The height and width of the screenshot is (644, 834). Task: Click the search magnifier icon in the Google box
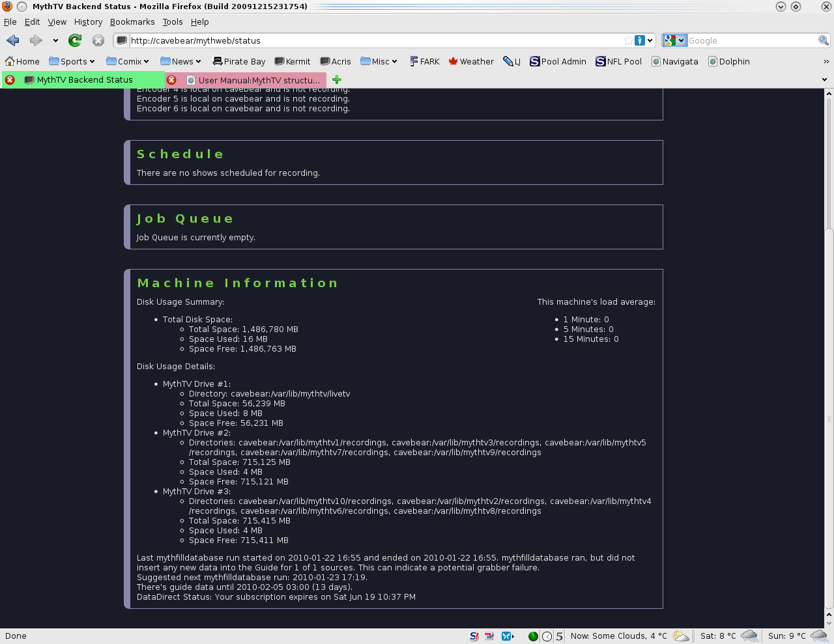pyautogui.click(x=824, y=40)
